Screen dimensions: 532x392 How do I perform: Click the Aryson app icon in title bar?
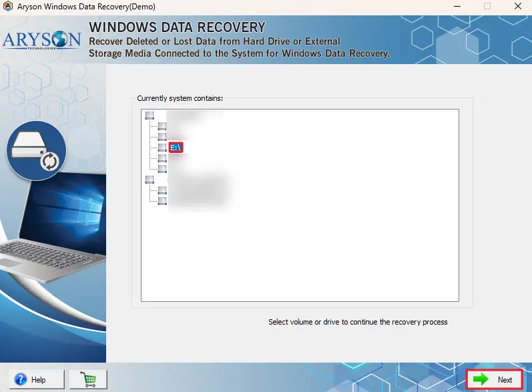[8, 6]
